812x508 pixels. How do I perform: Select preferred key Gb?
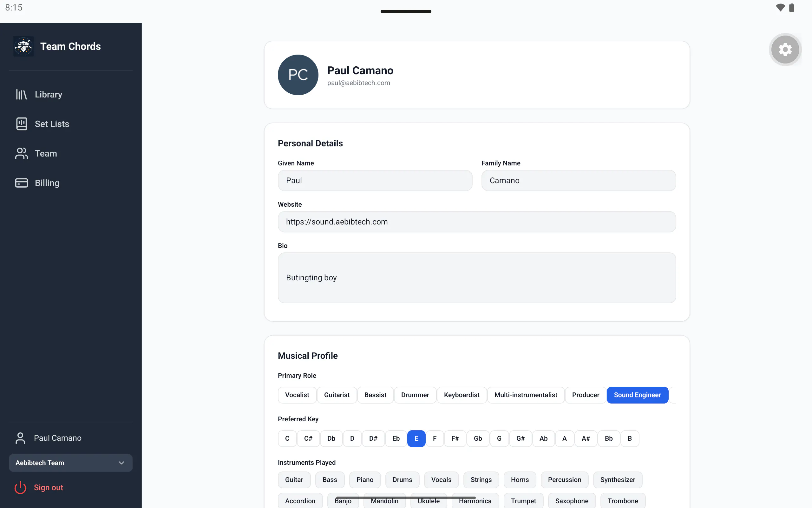478,438
